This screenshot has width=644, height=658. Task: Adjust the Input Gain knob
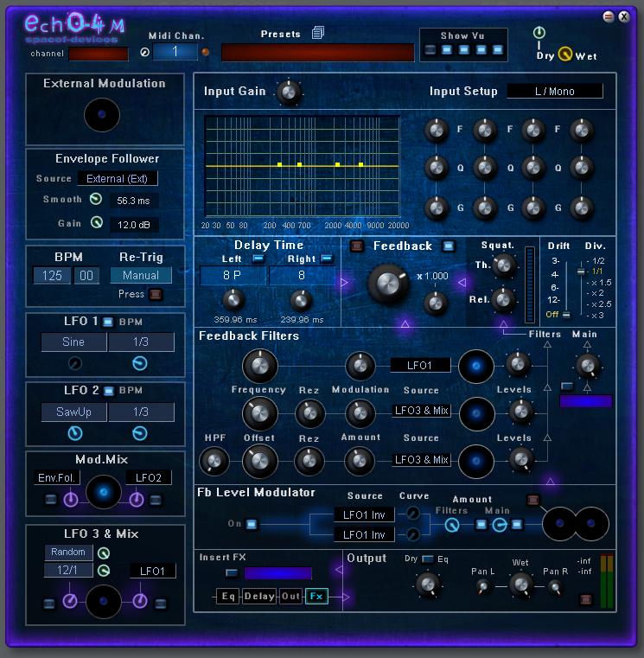click(x=289, y=92)
